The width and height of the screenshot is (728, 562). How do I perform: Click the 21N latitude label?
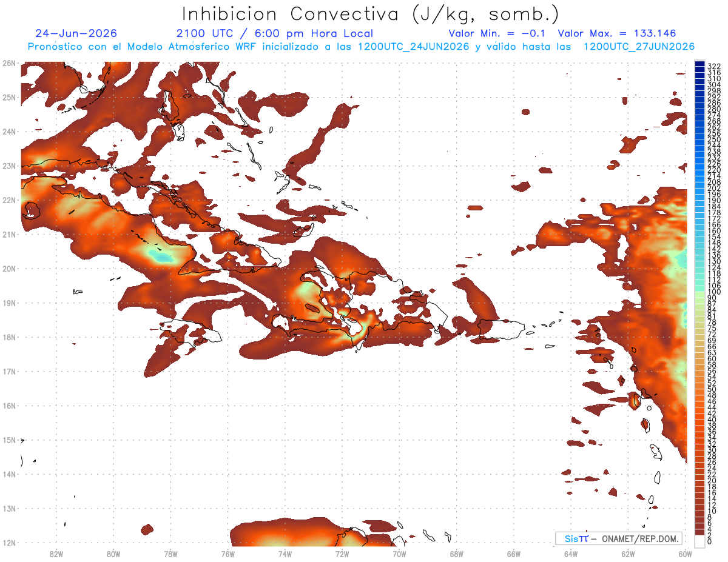[8, 234]
